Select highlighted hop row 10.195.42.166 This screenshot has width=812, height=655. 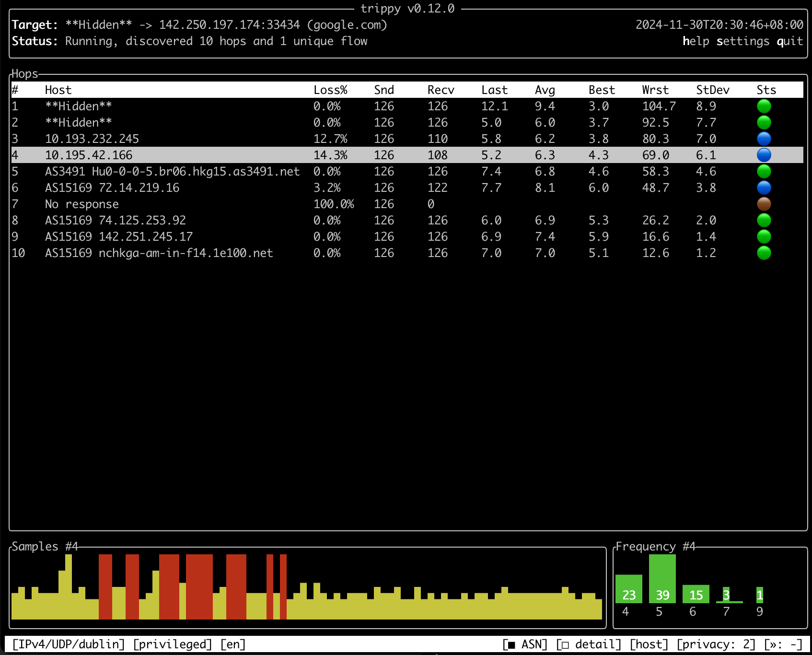tap(407, 155)
